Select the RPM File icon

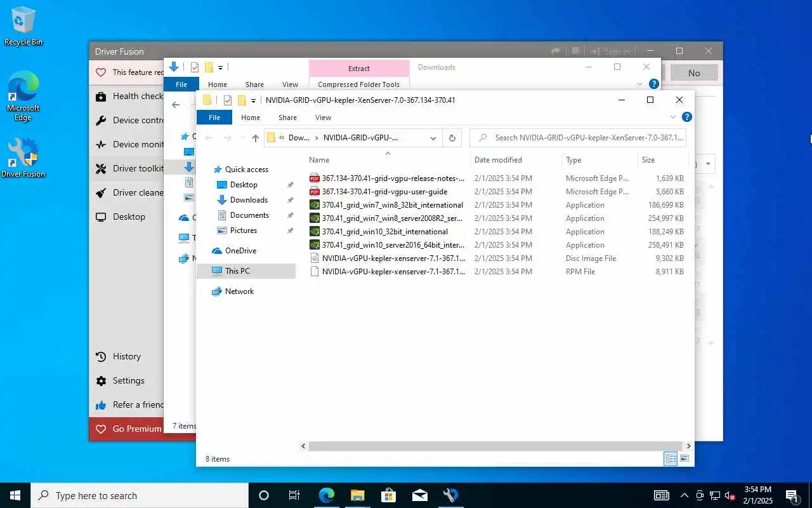(314, 272)
